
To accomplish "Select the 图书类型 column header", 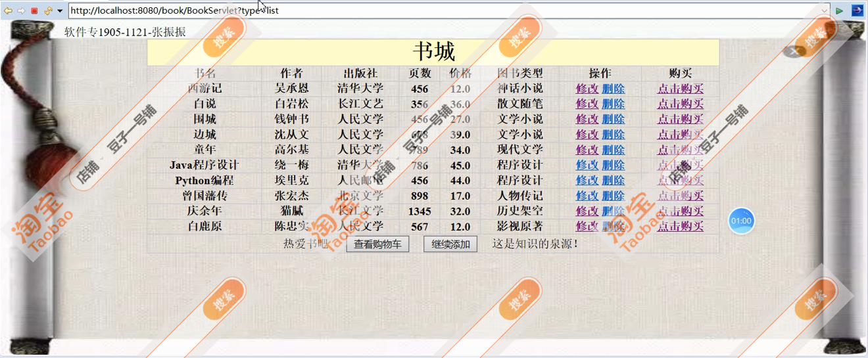I will 519,74.
